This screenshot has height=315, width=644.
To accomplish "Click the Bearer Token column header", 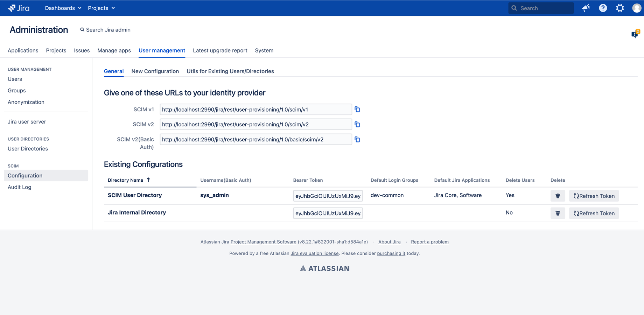I will tap(308, 180).
